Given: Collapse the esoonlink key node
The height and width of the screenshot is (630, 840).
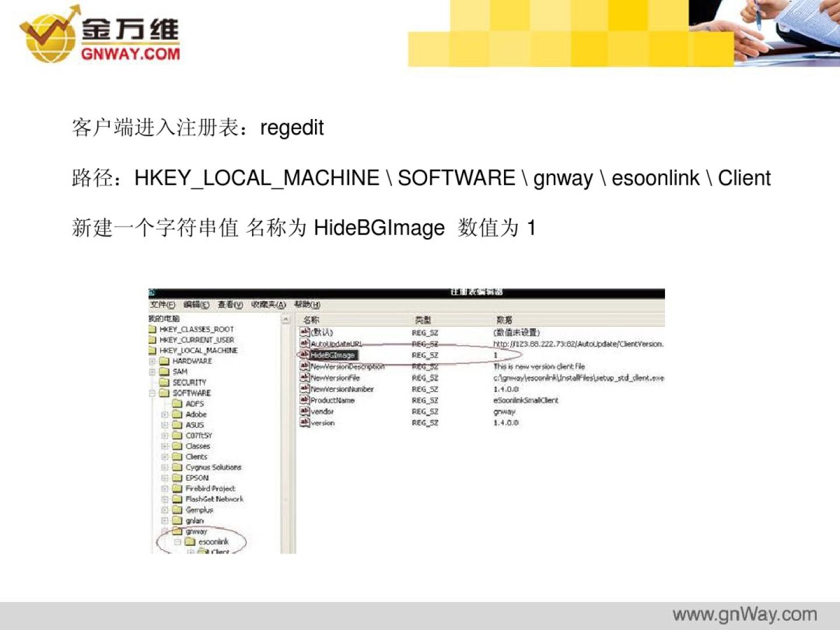Looking at the screenshot, I should [x=177, y=542].
